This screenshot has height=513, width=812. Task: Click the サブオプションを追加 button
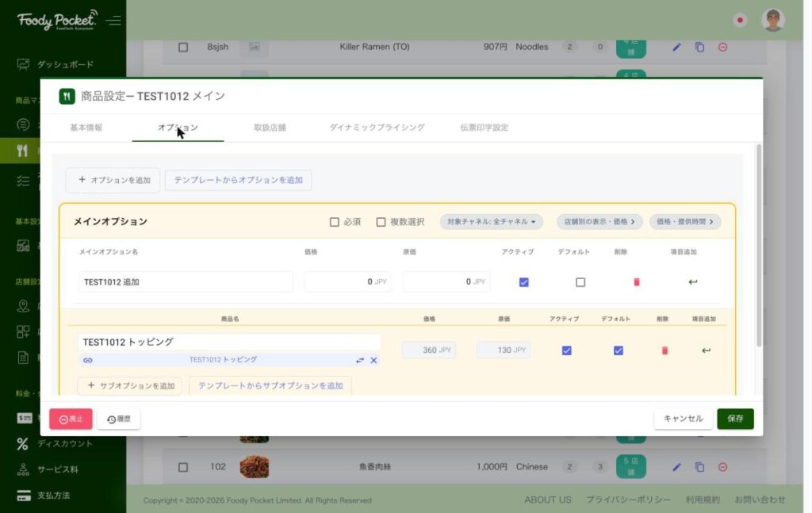point(129,385)
